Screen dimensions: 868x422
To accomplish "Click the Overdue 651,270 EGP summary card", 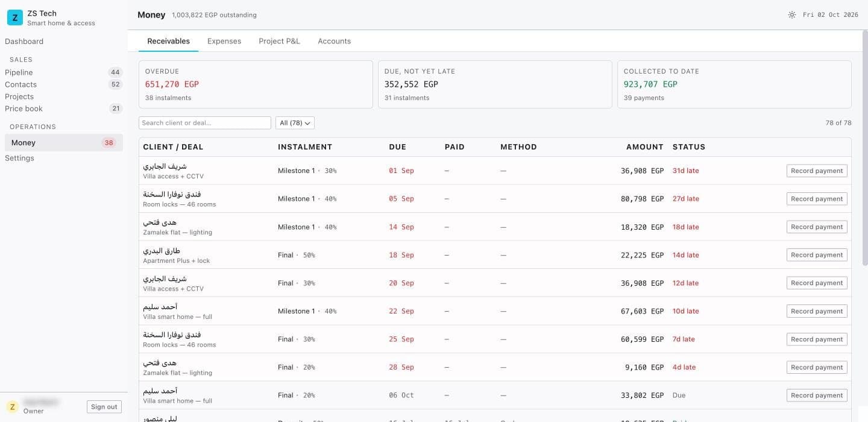I will point(256,84).
